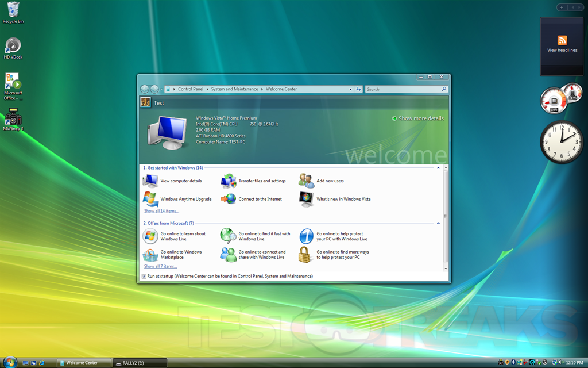Image resolution: width=588 pixels, height=368 pixels.
Task: Click the Show all 14 items link
Action: coord(161,211)
